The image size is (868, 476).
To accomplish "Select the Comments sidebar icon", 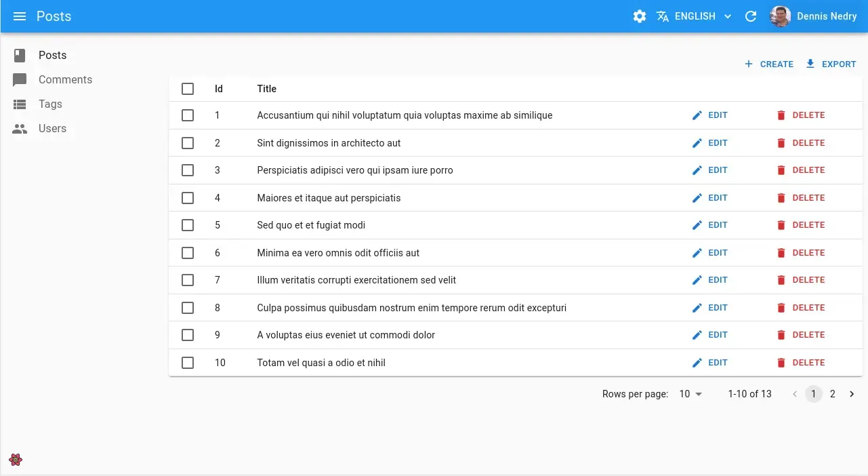I will click(20, 79).
